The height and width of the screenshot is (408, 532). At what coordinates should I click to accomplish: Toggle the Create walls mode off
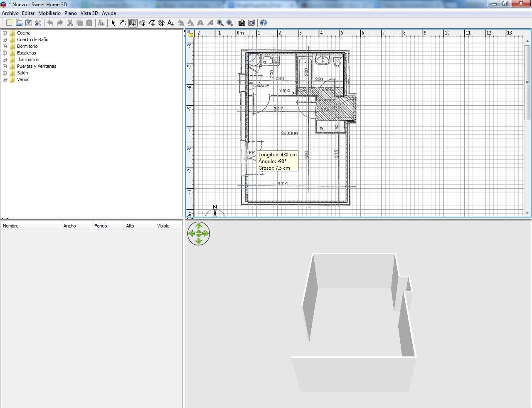pyautogui.click(x=133, y=23)
